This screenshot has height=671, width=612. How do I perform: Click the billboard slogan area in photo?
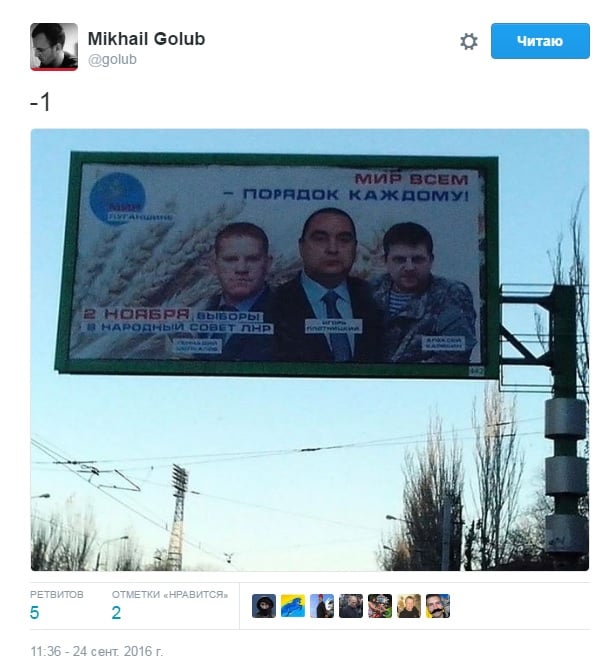click(356, 187)
